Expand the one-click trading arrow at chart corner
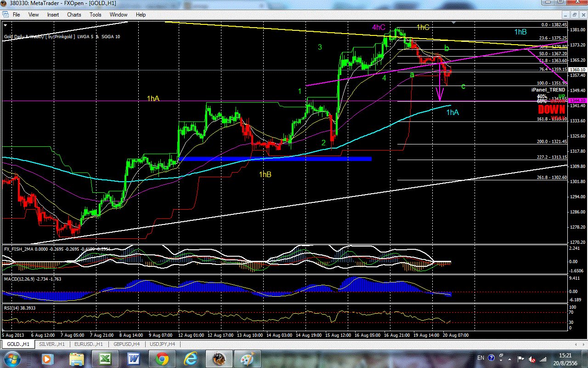Screen dimensions: 588x368 point(6,24)
